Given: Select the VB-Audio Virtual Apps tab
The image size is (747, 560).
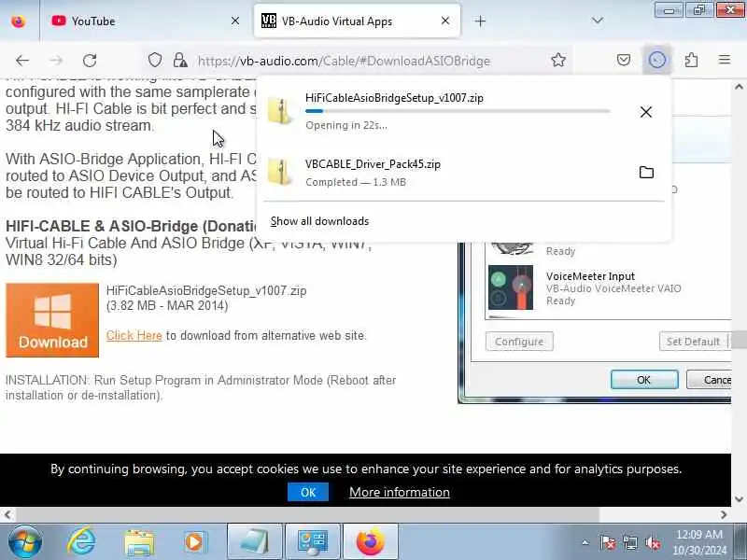Looking at the screenshot, I should tap(357, 21).
